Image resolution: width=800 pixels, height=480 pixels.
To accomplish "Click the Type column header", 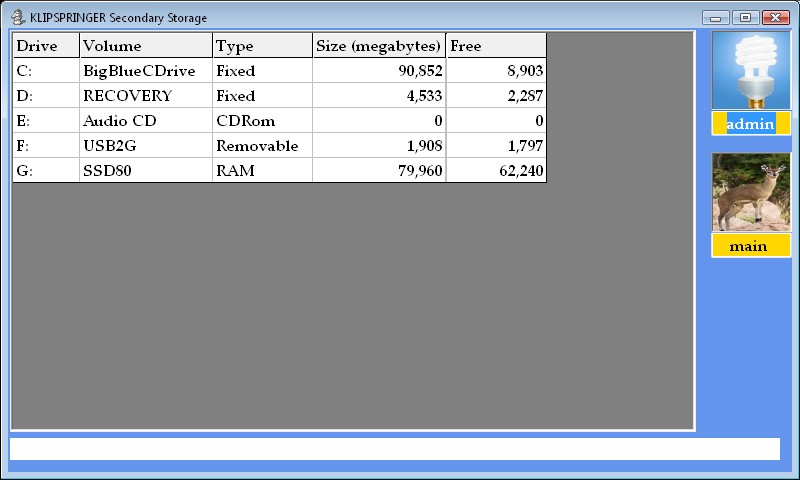I will pyautogui.click(x=262, y=46).
